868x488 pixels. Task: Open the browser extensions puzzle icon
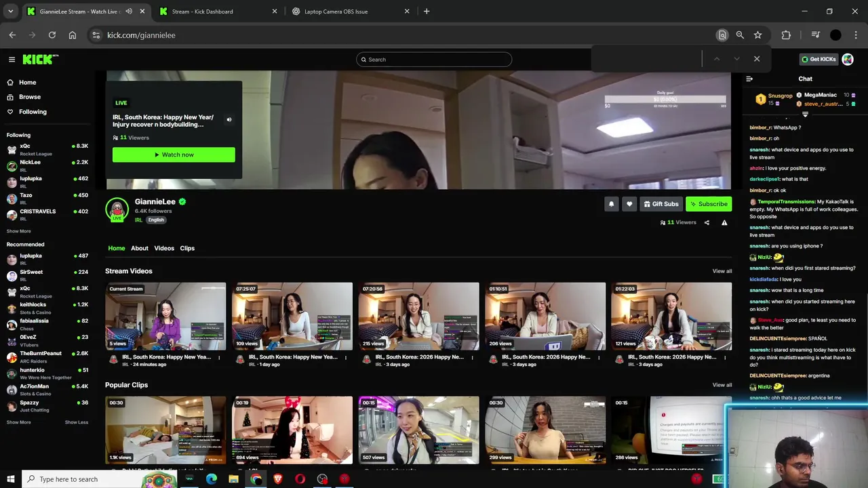click(786, 35)
